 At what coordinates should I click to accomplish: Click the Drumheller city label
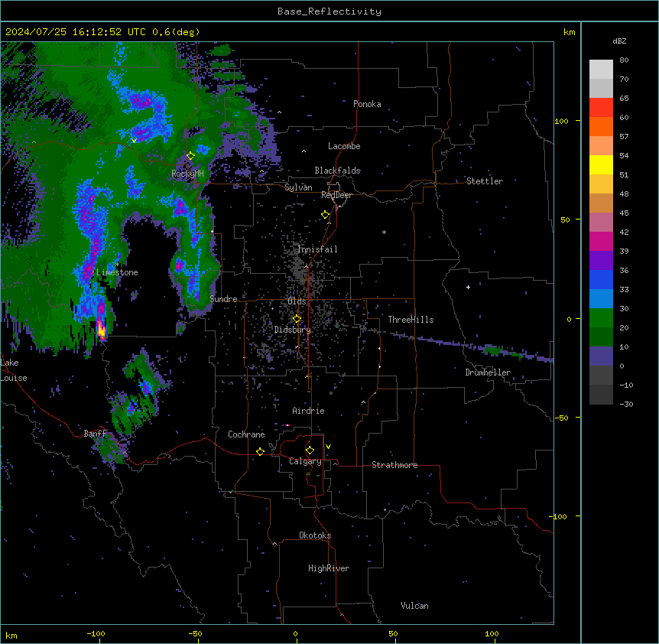(x=488, y=372)
